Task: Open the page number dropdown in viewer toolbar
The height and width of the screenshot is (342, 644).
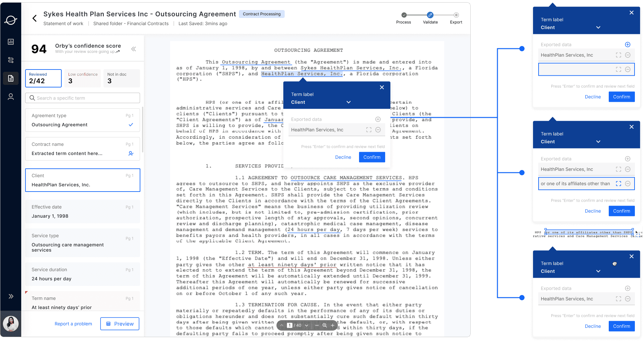Action: [306, 325]
